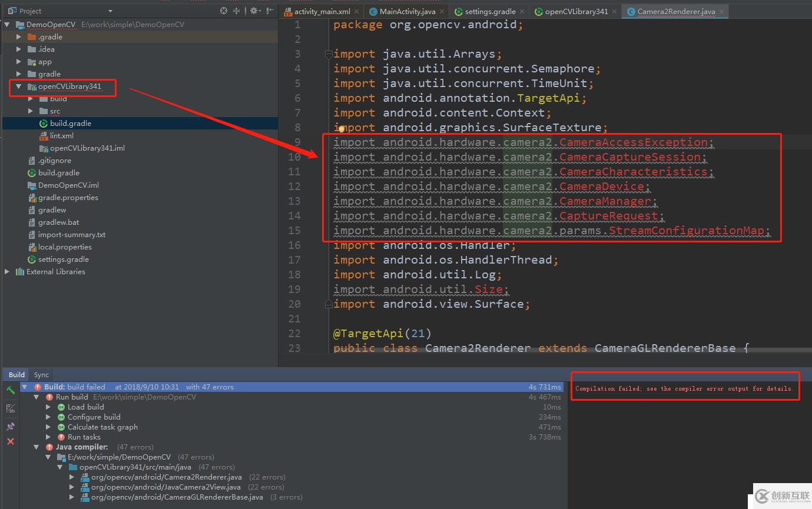Collapse the openCVLibrary341 module
This screenshot has height=509, width=812.
[19, 87]
